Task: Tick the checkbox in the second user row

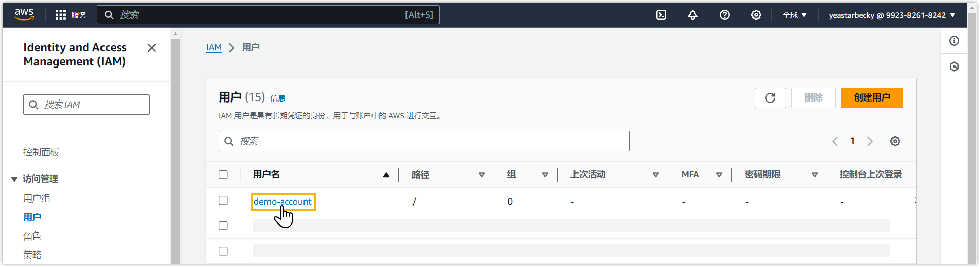Action: pyautogui.click(x=223, y=226)
